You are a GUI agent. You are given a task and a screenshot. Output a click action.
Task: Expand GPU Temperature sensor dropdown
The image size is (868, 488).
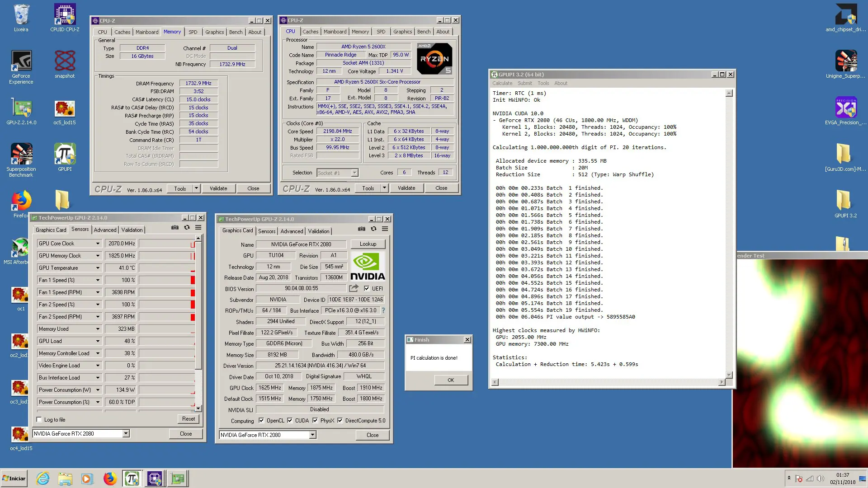[98, 268]
